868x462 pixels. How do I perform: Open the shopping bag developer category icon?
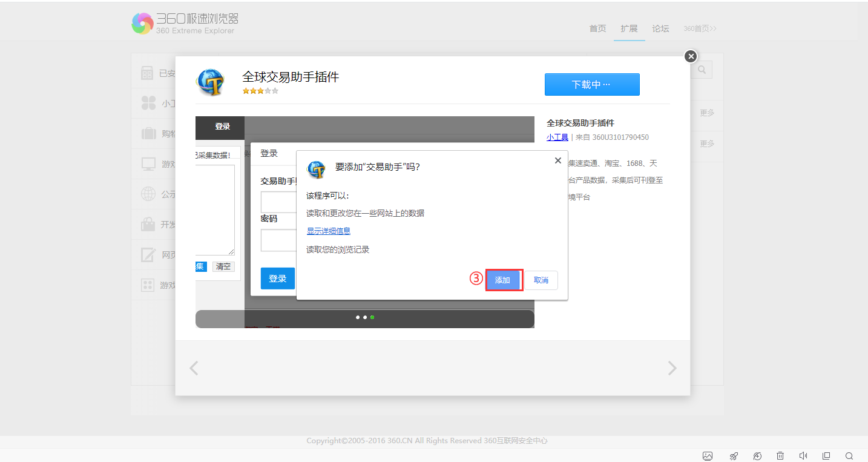148,225
